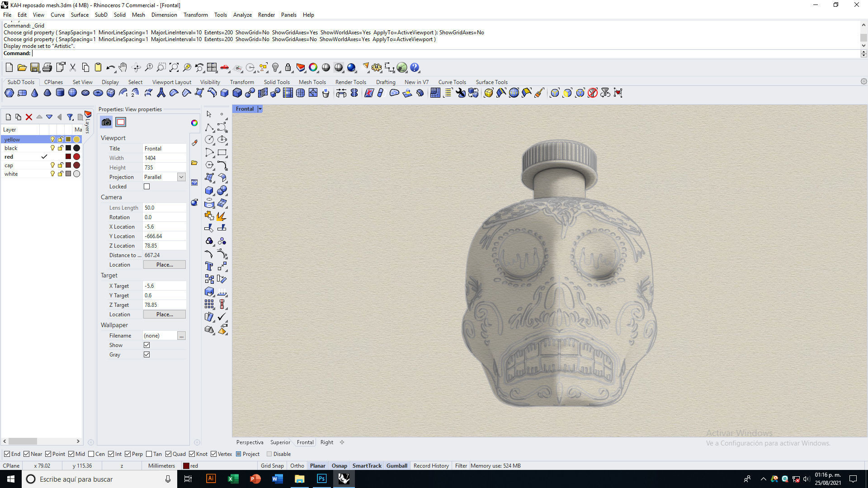Image resolution: width=868 pixels, height=488 pixels.
Task: Click the Circle tool icon
Action: pyautogui.click(x=209, y=140)
